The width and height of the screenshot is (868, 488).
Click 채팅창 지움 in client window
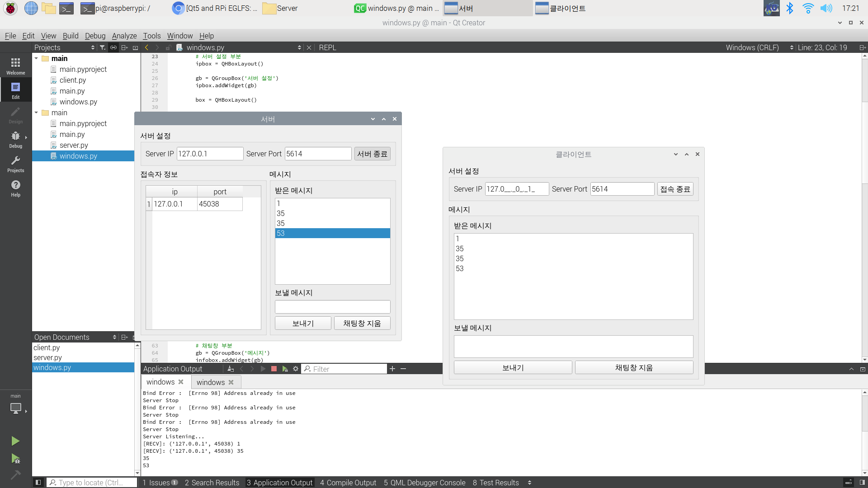(633, 367)
